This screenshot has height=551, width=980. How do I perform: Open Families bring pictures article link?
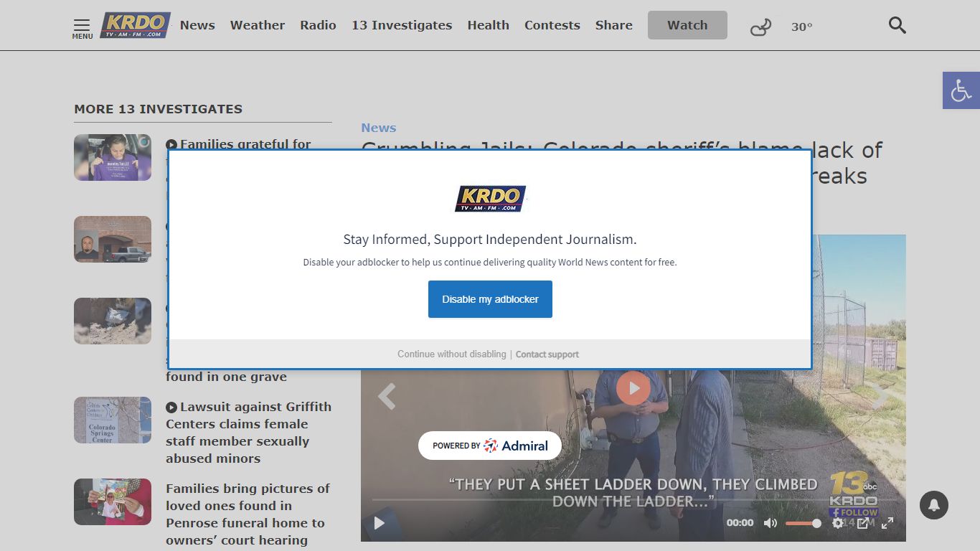click(248, 514)
